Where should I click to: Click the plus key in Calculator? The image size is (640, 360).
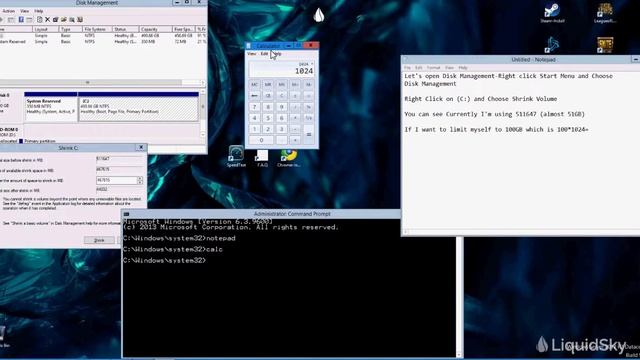295,140
